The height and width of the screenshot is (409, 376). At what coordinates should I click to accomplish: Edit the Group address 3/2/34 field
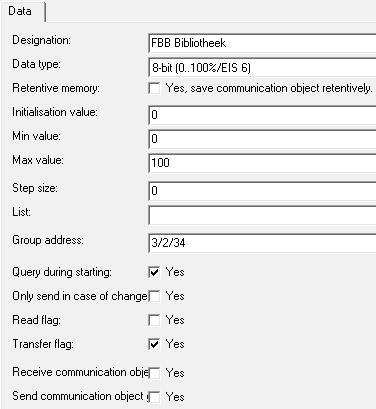point(262,243)
